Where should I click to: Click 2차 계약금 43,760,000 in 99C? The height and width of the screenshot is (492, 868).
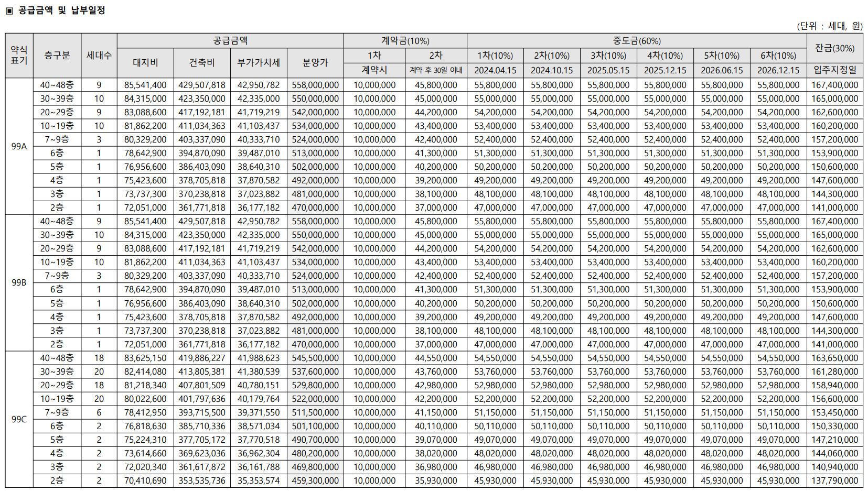[436, 371]
